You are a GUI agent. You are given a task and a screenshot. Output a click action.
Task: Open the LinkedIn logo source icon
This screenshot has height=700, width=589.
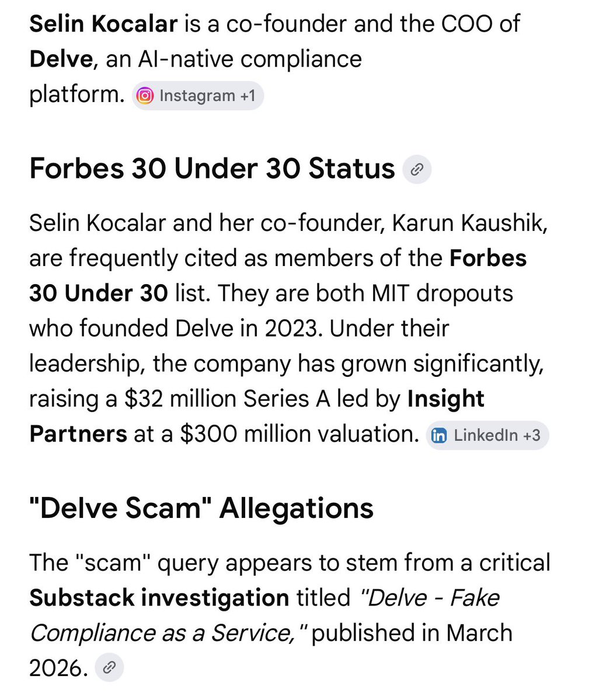pyautogui.click(x=439, y=435)
